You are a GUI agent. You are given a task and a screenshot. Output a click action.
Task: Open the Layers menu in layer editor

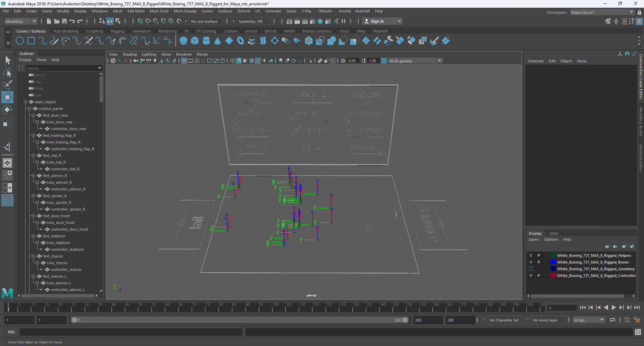coord(534,239)
